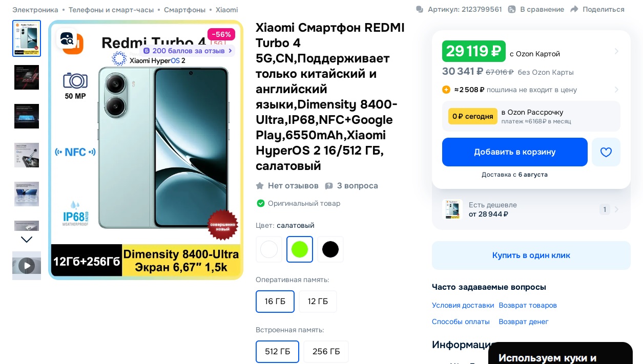Add product via В сравнение icon
Screen dimensions: 643x364
coord(512,9)
